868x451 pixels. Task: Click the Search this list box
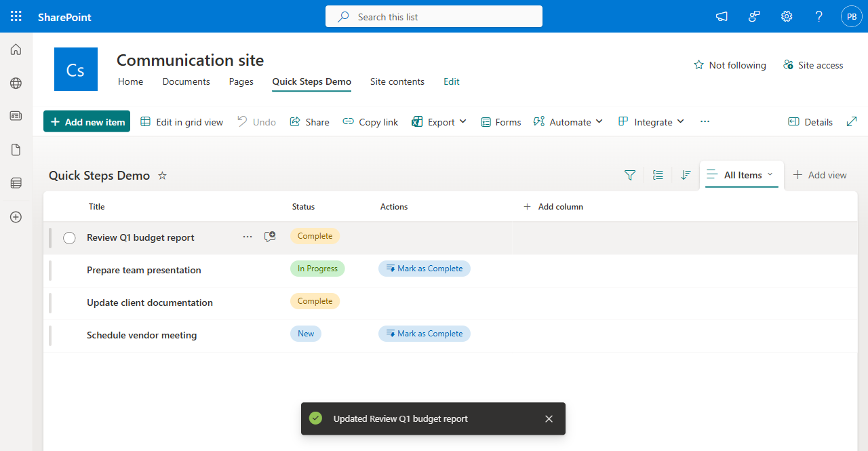434,16
